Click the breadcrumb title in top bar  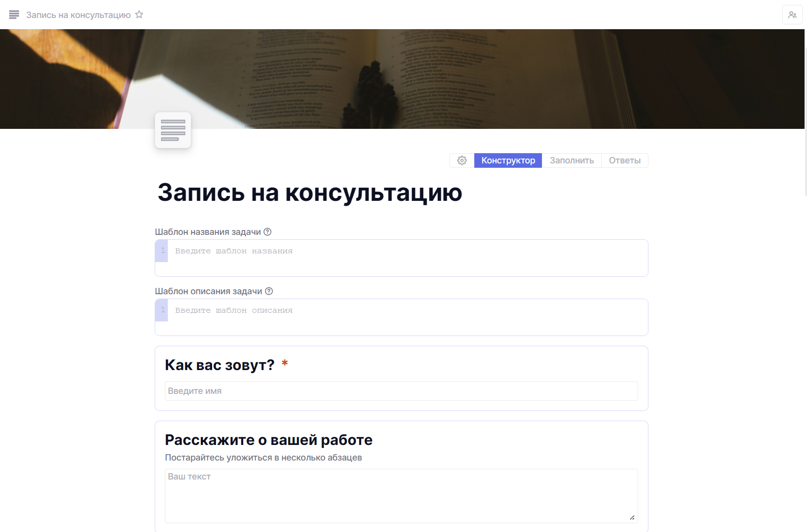[78, 15]
